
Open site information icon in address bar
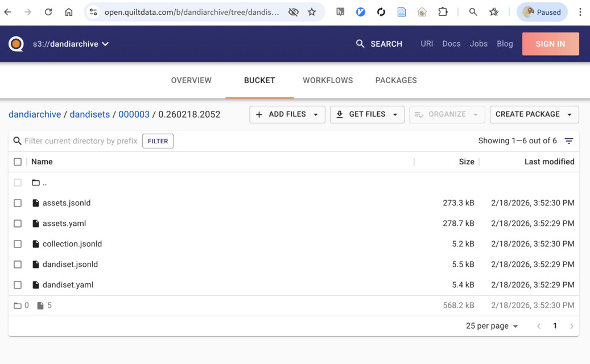click(93, 12)
